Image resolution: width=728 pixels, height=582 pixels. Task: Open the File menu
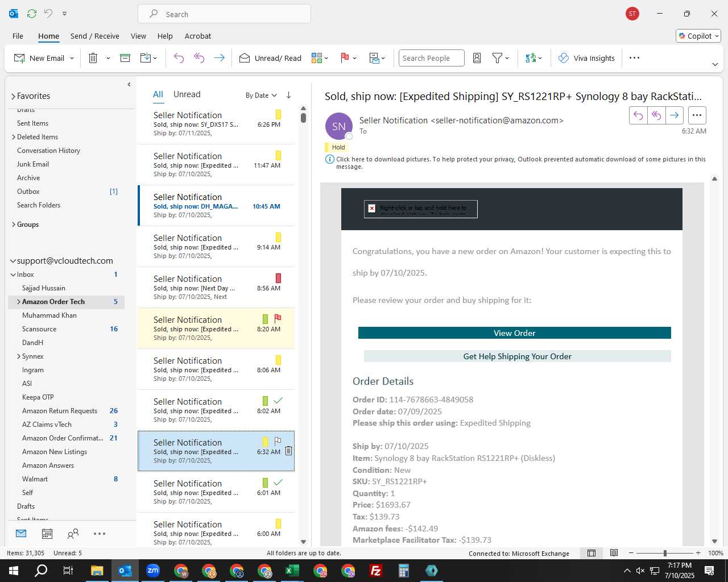(18, 36)
